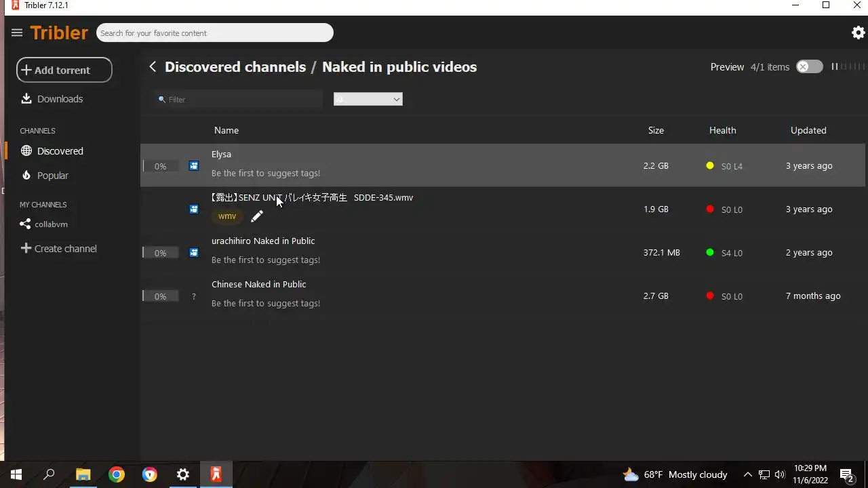Edit tags with the pencil icon
This screenshot has width=868, height=488.
[x=257, y=216]
